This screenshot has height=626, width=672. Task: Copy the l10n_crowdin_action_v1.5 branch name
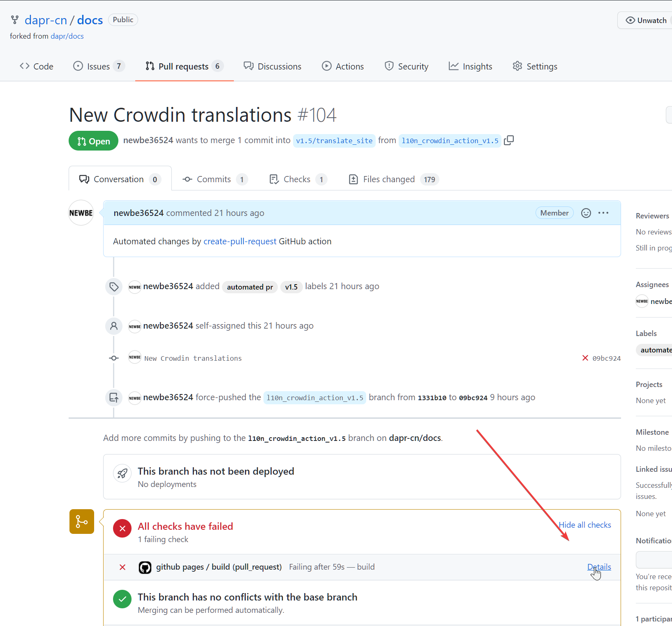tap(509, 140)
